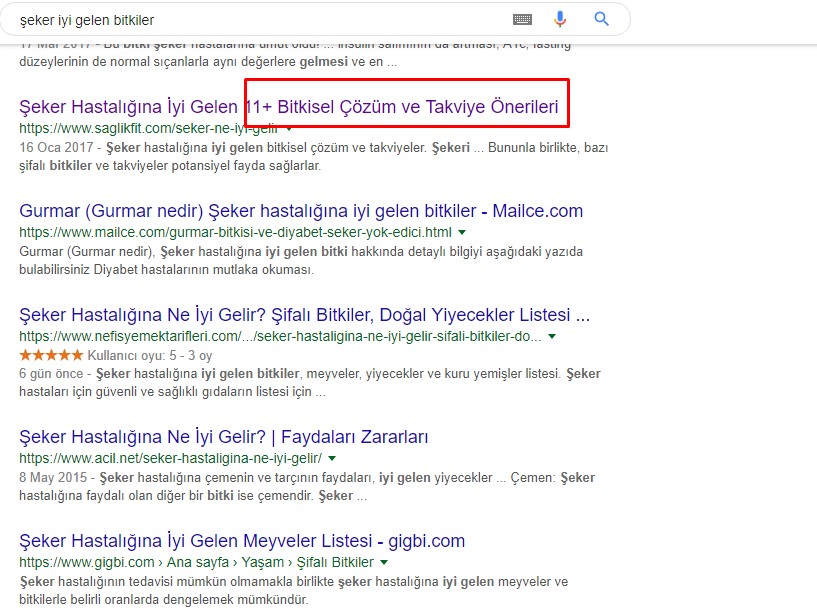Open the İyi Gelen Meyveler Listesi result
Image resolution: width=817 pixels, height=612 pixels.
(240, 540)
